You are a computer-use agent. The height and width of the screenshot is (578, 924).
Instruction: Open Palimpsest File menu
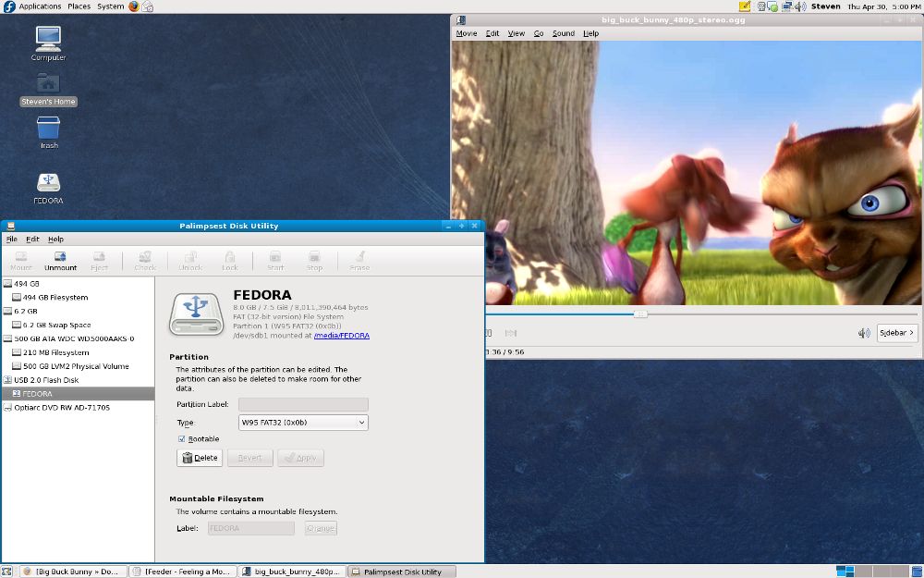point(12,239)
